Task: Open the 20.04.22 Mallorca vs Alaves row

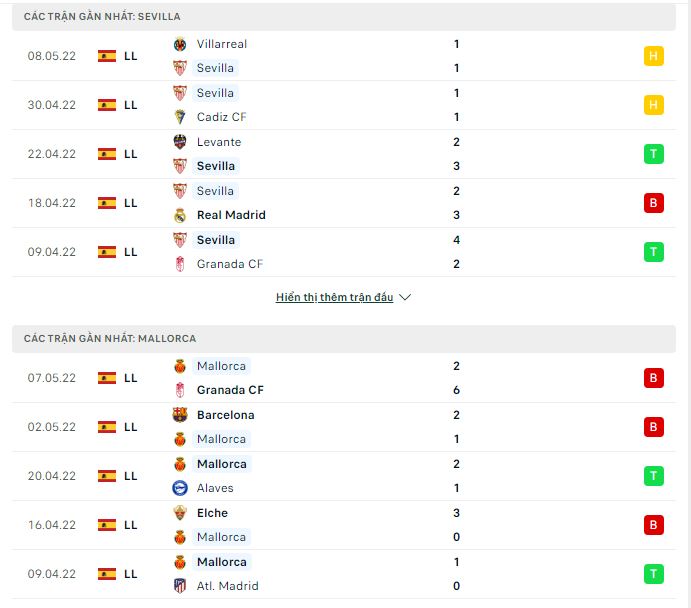Action: (344, 476)
